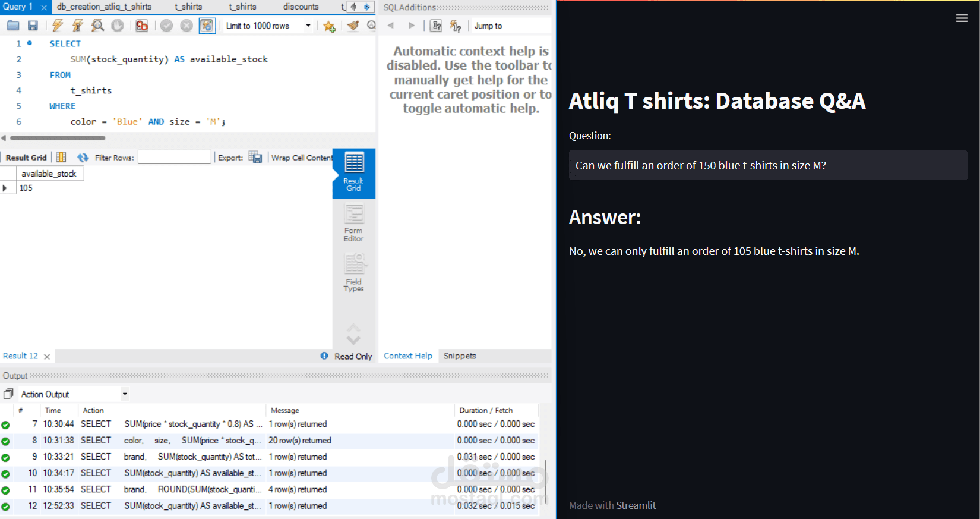Execute the SQL query with lightning bolt
Screen dimensions: 980x519
58,26
